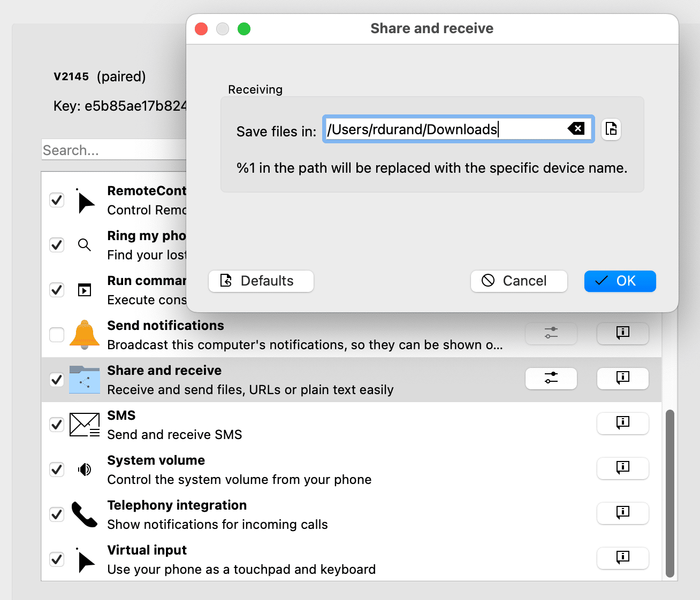Clear the Save files in path field

pyautogui.click(x=576, y=128)
